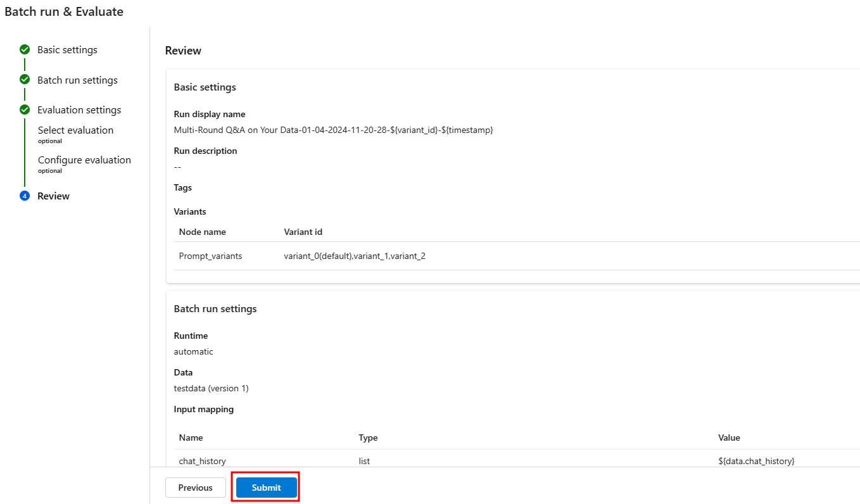Open the Batch run settings step
This screenshot has width=860, height=504.
click(77, 80)
